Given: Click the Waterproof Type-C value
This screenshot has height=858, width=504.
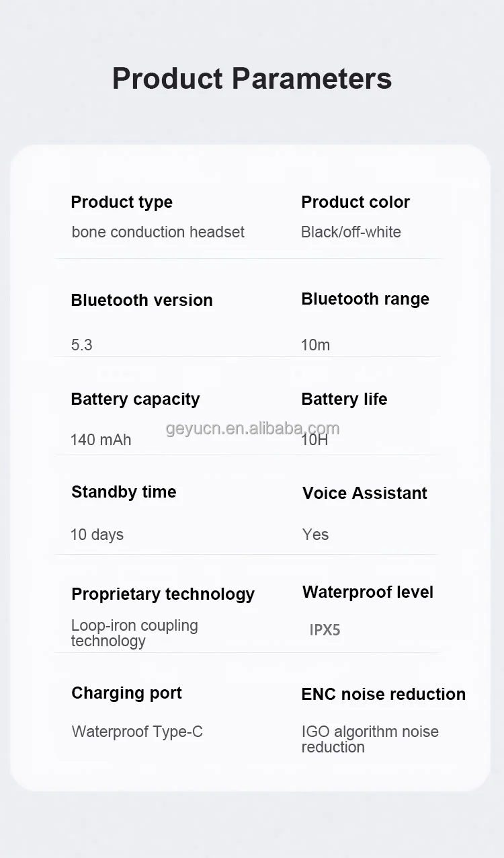Looking at the screenshot, I should pyautogui.click(x=137, y=732).
